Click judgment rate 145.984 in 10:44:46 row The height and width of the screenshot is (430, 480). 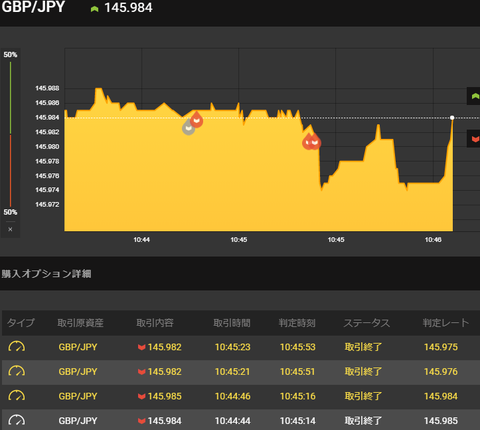[x=441, y=396]
